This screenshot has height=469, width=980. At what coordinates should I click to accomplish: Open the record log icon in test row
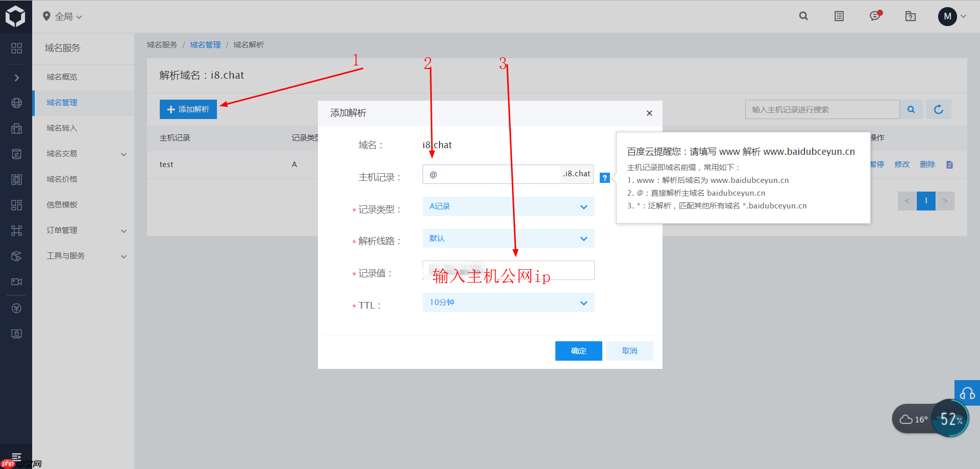click(949, 164)
